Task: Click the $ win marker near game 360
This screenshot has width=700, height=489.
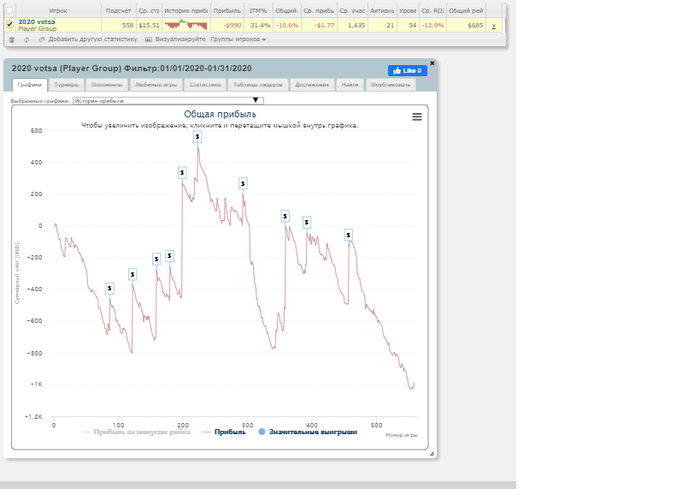Action: click(x=285, y=217)
